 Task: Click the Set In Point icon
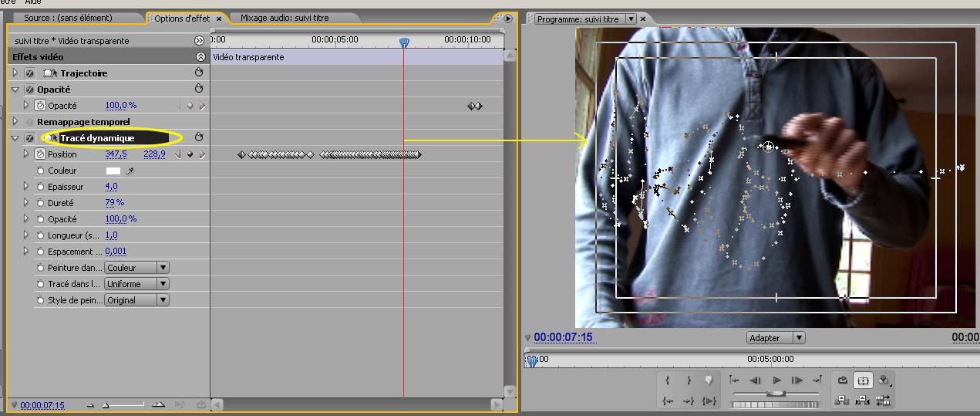(667, 380)
